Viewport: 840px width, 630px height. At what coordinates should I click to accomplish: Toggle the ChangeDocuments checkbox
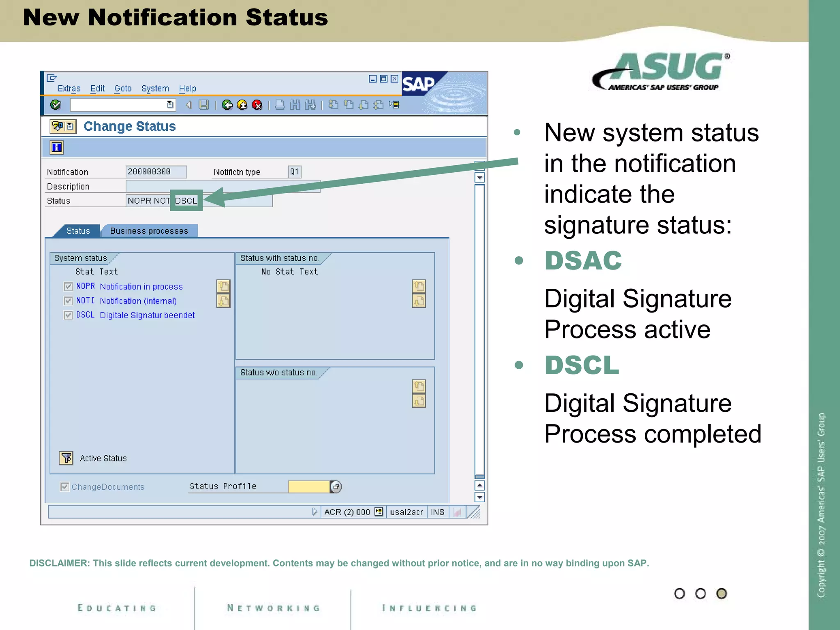point(64,487)
